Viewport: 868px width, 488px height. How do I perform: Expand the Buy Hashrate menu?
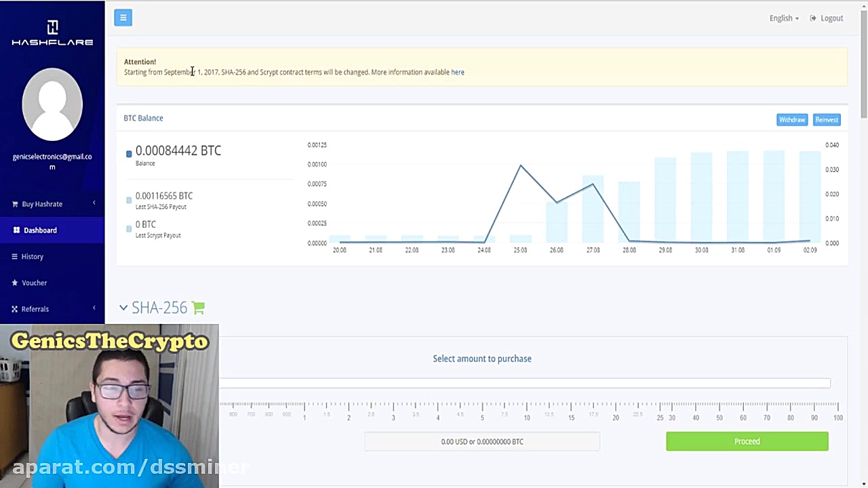pos(52,204)
